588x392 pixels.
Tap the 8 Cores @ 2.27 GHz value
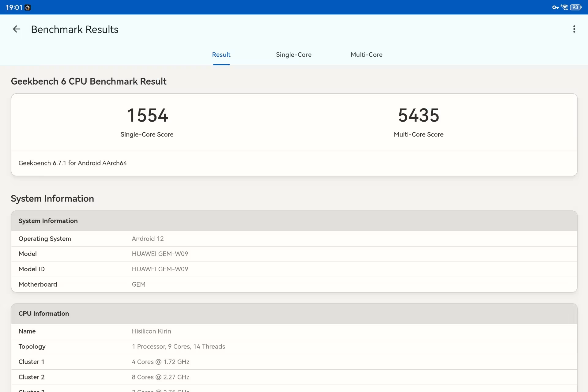point(160,377)
